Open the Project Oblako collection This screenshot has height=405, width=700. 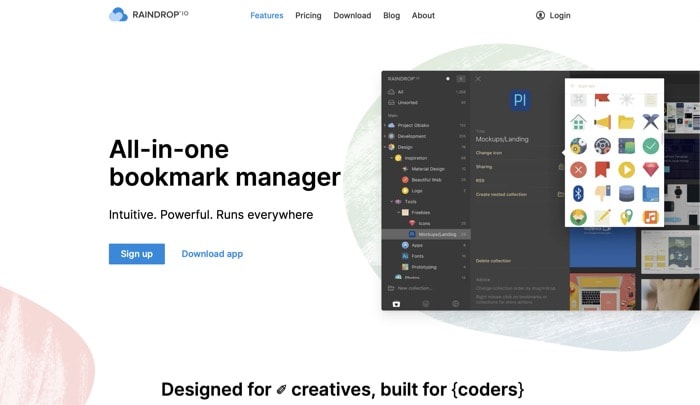pyautogui.click(x=426, y=125)
